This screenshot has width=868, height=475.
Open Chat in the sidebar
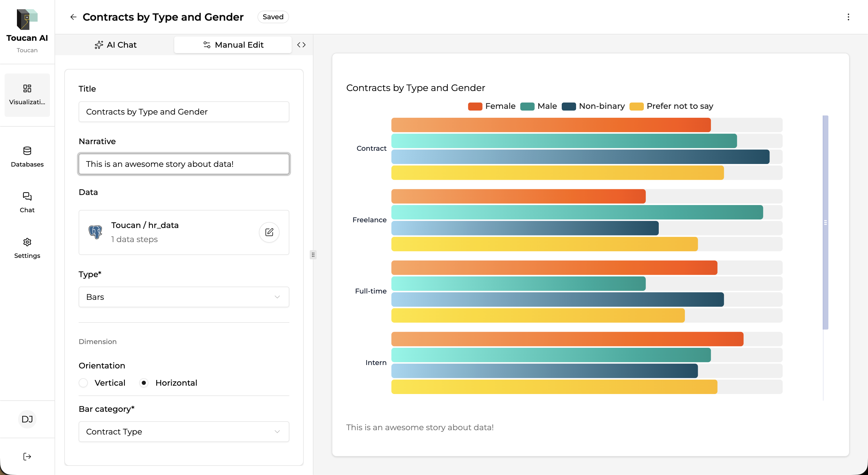point(27,202)
